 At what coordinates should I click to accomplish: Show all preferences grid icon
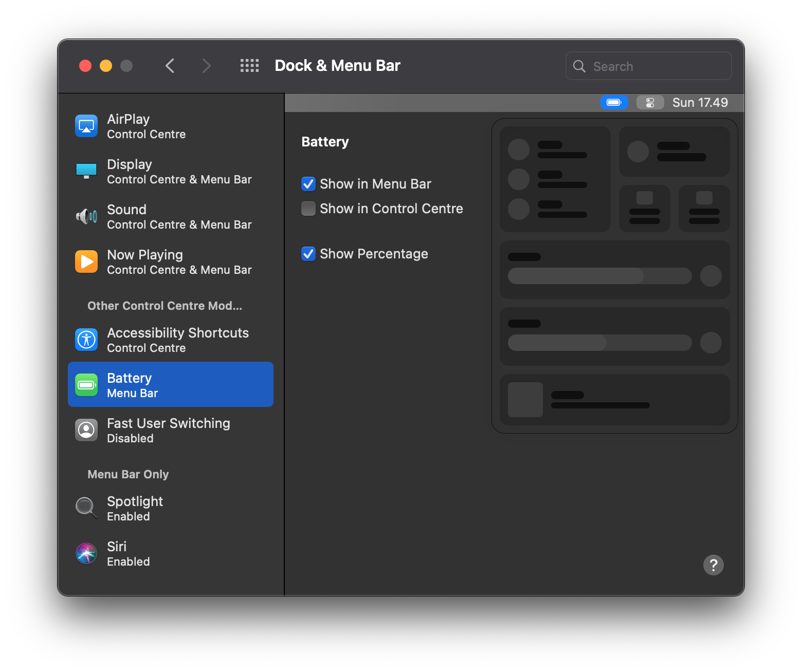249,66
